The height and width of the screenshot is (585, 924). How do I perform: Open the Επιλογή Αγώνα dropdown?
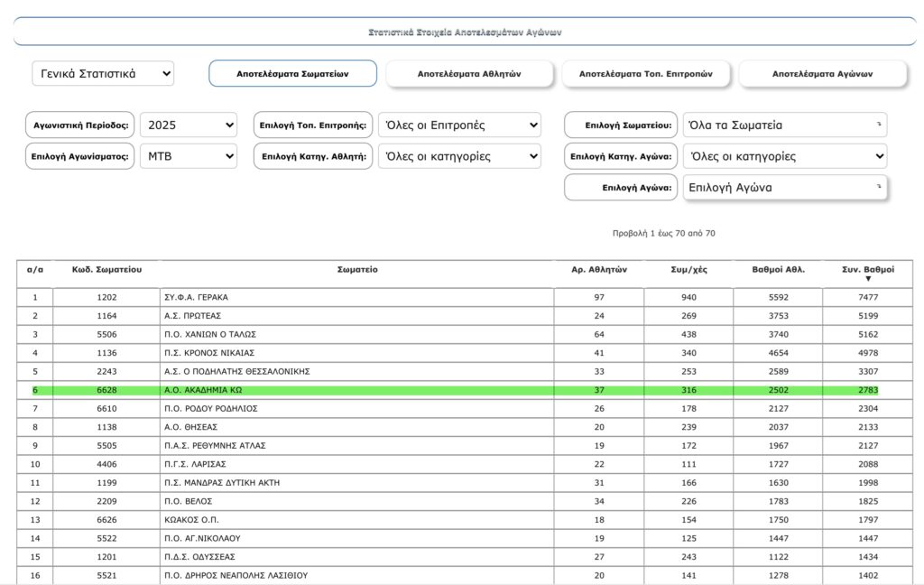click(x=784, y=188)
